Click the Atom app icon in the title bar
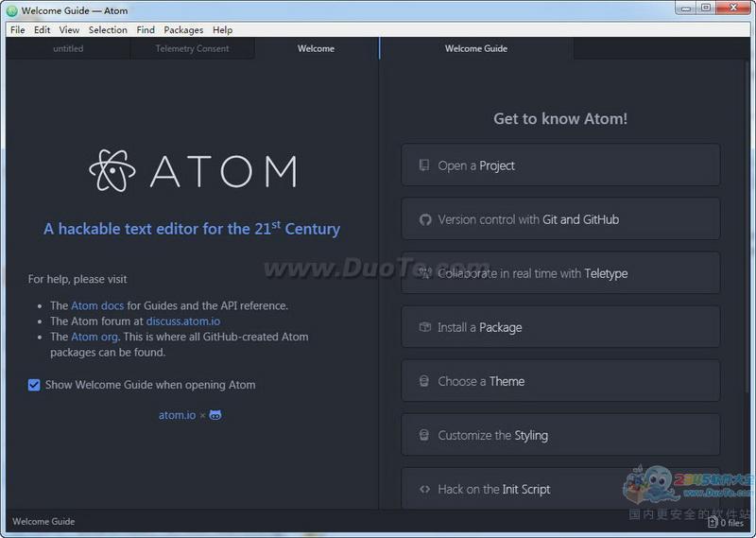Viewport: 756px width, 538px height. pos(12,10)
